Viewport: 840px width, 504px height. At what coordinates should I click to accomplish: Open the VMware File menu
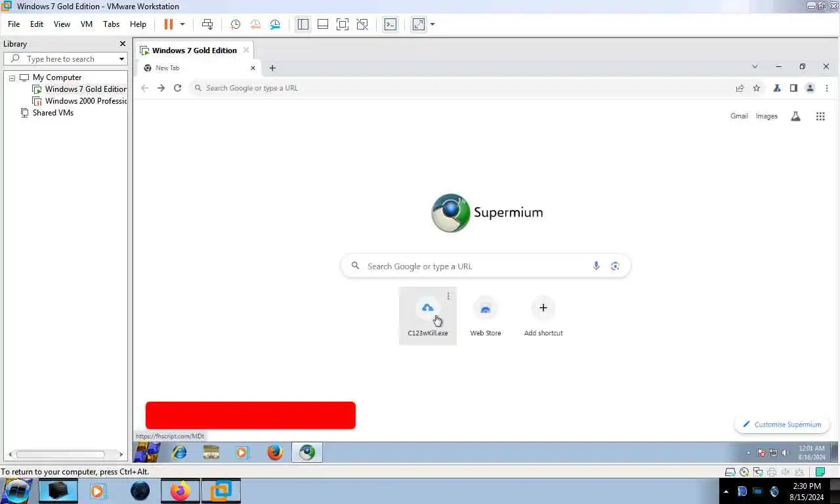[14, 24]
